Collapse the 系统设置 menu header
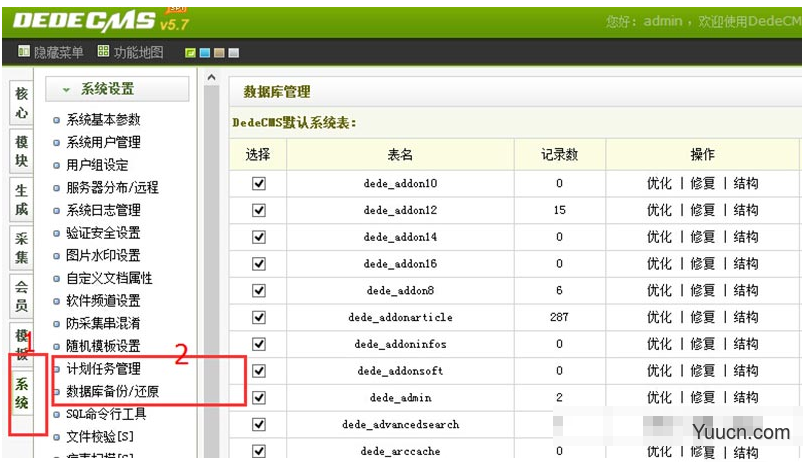 tap(117, 89)
